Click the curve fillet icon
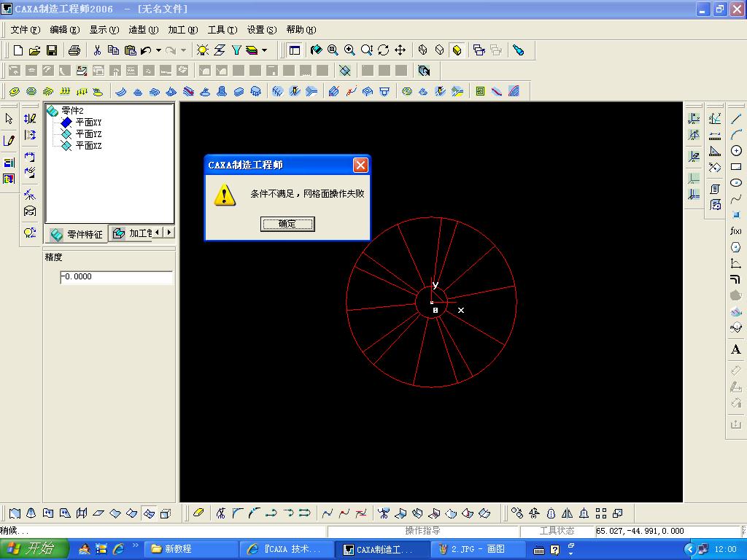 [x=237, y=513]
